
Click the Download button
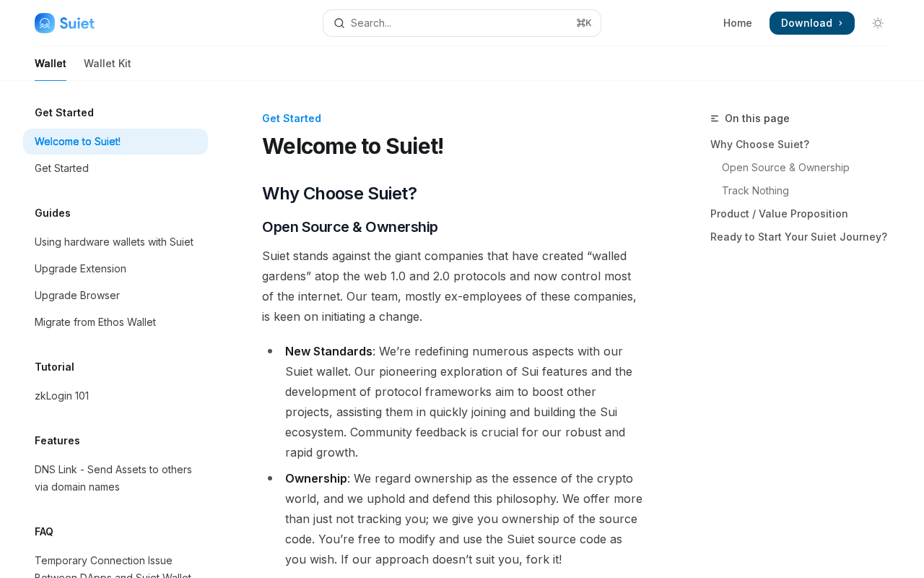point(812,23)
